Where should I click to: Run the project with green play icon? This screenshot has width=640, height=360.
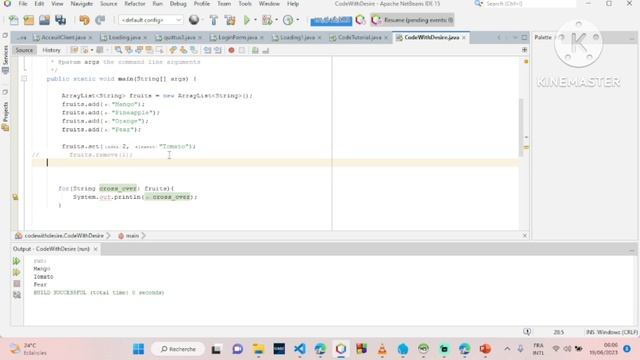pos(247,20)
